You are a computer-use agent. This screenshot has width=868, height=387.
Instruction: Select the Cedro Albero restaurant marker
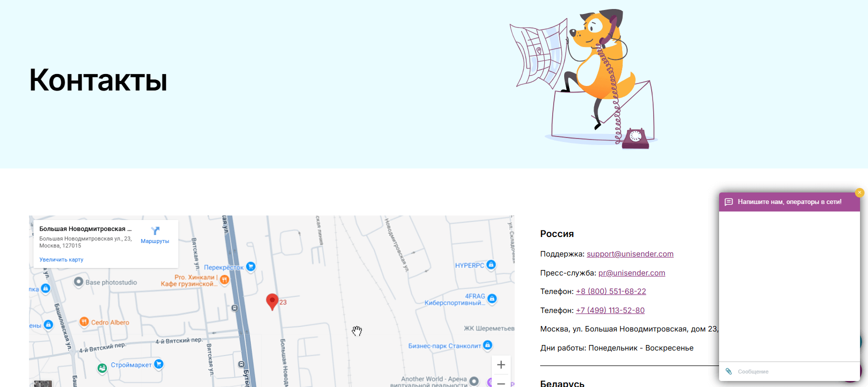84,321
